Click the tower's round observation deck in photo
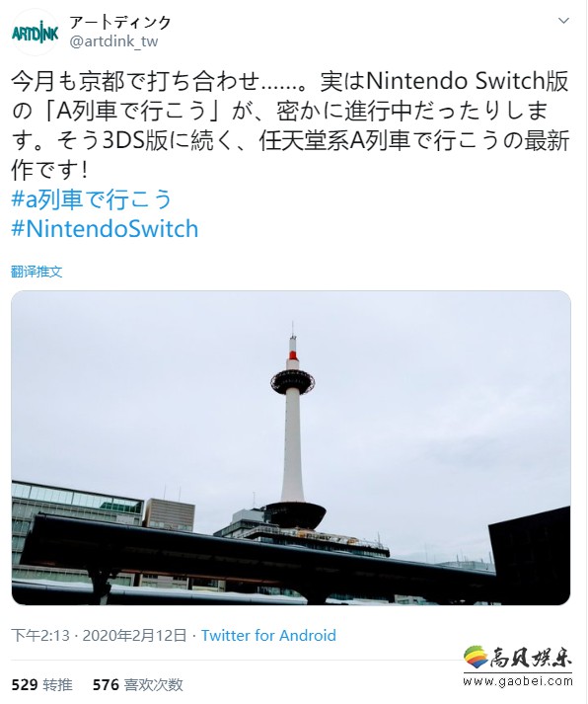This screenshot has width=588, height=704. point(292,382)
